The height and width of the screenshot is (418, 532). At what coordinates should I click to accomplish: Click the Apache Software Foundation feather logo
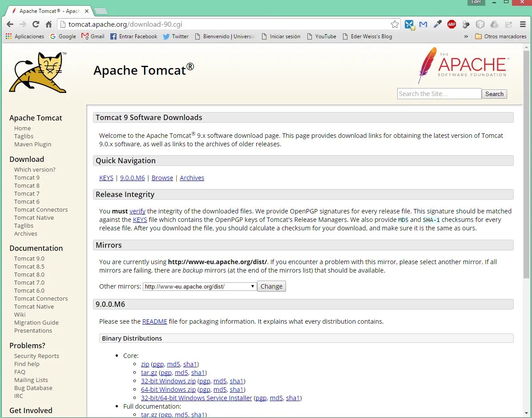point(463,65)
